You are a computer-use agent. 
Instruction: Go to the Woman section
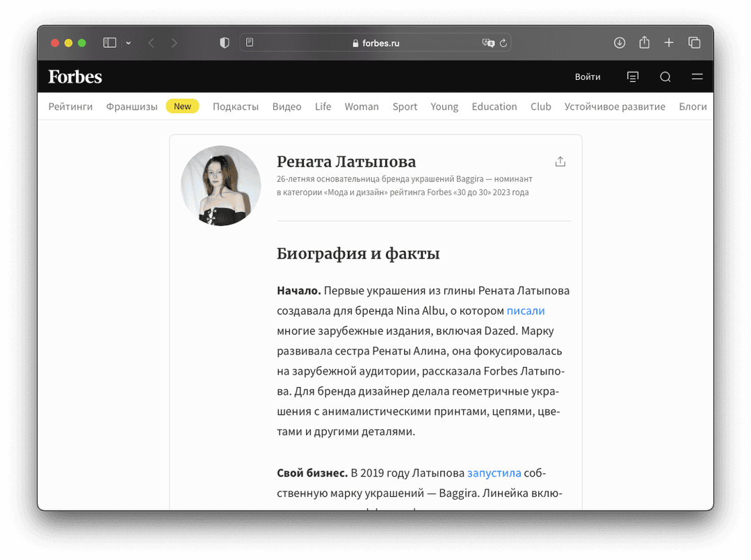point(362,106)
